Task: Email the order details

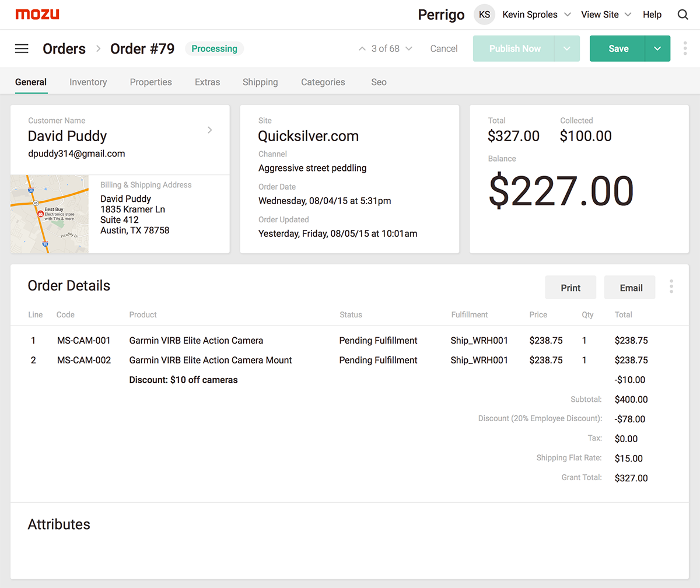Action: click(631, 288)
